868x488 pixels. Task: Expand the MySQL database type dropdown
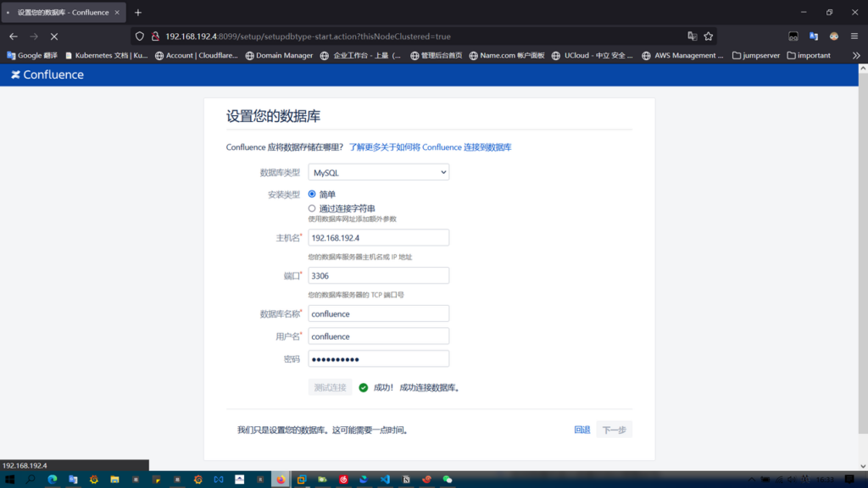coord(378,173)
